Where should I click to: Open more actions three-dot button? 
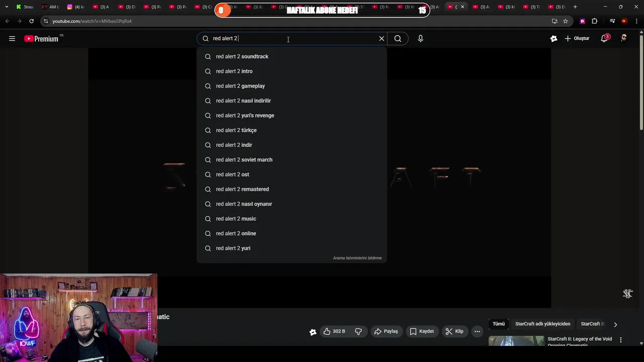[x=477, y=331]
